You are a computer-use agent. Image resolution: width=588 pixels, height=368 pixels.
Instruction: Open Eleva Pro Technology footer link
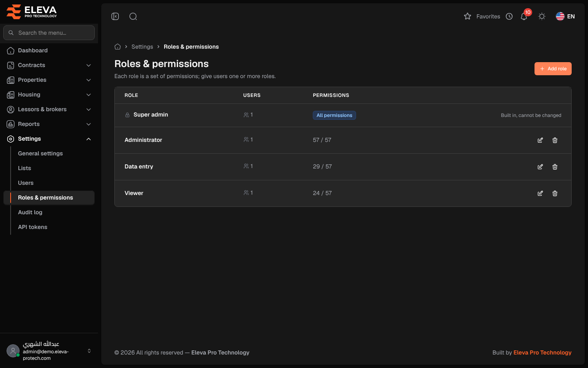tap(542, 352)
